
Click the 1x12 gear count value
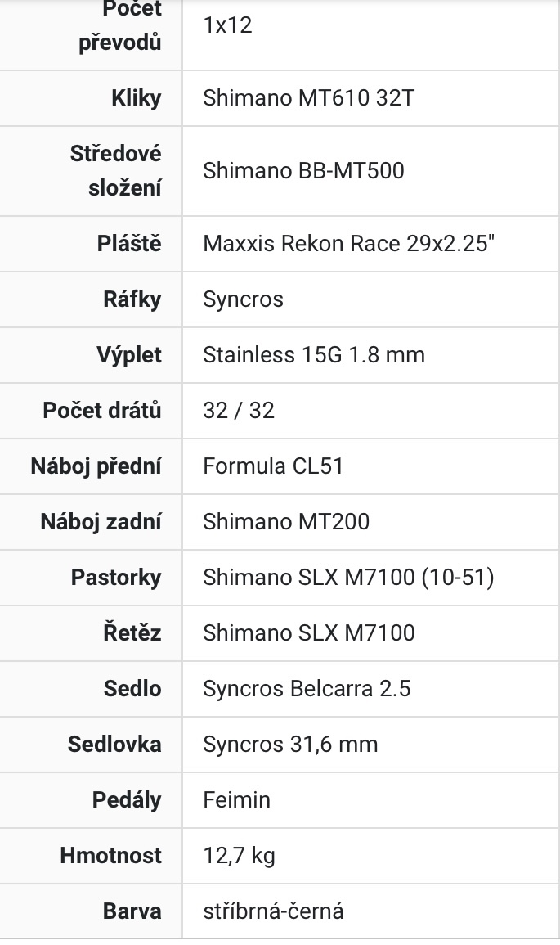coord(227,25)
